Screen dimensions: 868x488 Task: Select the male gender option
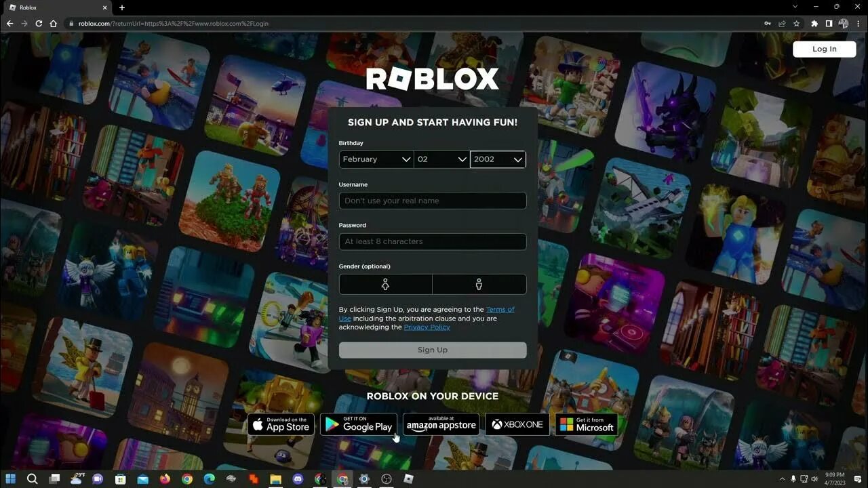click(479, 285)
